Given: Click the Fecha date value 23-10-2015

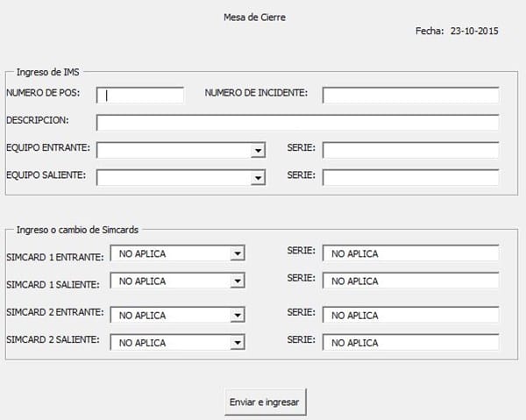Looking at the screenshot, I should [474, 31].
